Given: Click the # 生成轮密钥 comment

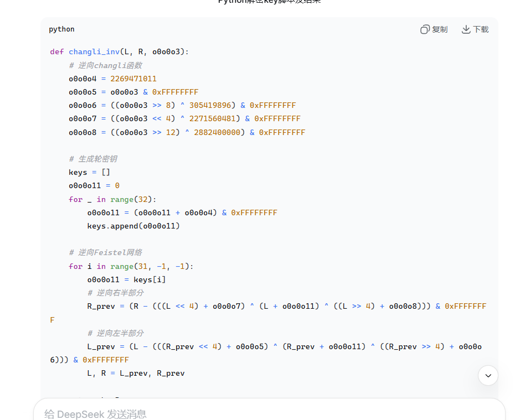Looking at the screenshot, I should click(x=93, y=159).
